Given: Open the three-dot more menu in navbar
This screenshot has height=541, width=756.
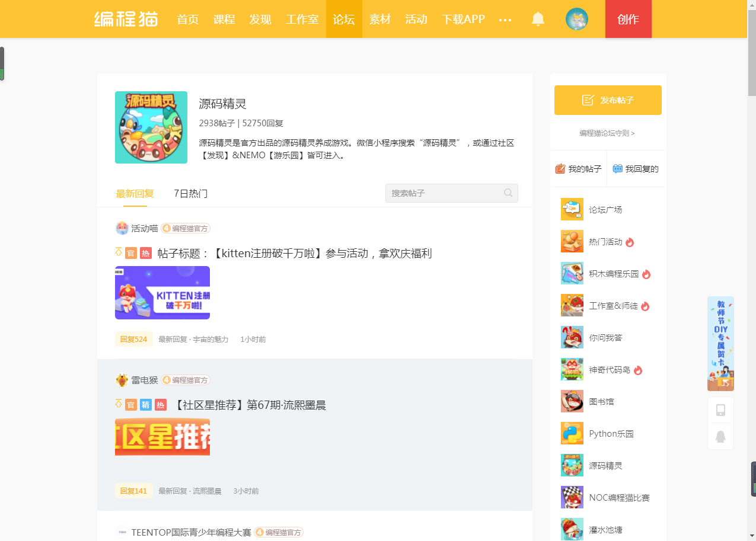Looking at the screenshot, I should (x=505, y=20).
